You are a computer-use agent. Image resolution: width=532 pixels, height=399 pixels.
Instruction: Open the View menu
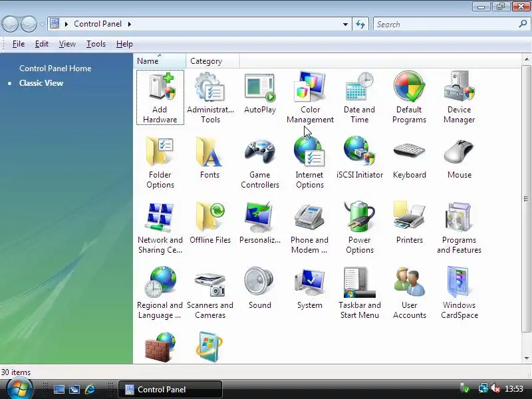click(x=67, y=44)
